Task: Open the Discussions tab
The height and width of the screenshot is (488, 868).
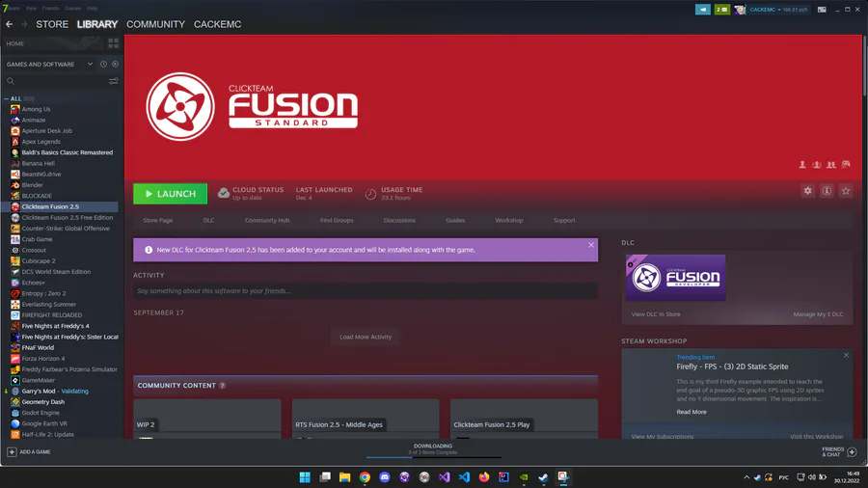Action: [399, 220]
